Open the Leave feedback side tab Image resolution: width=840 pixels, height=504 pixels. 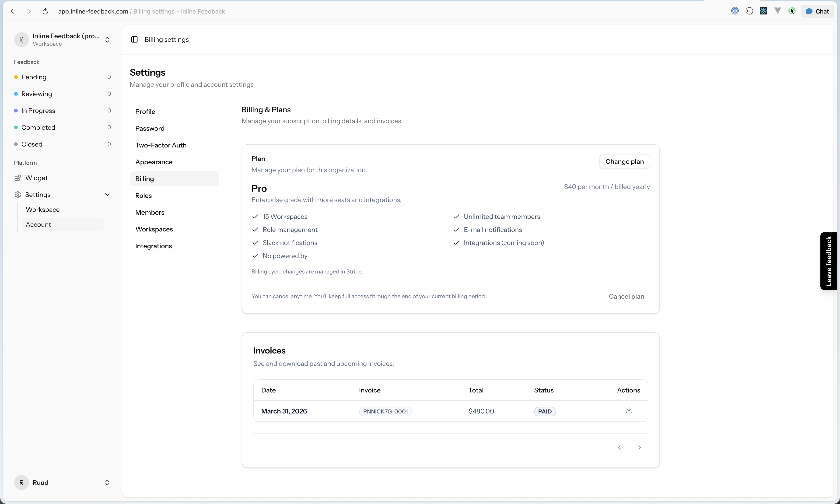[x=829, y=261]
